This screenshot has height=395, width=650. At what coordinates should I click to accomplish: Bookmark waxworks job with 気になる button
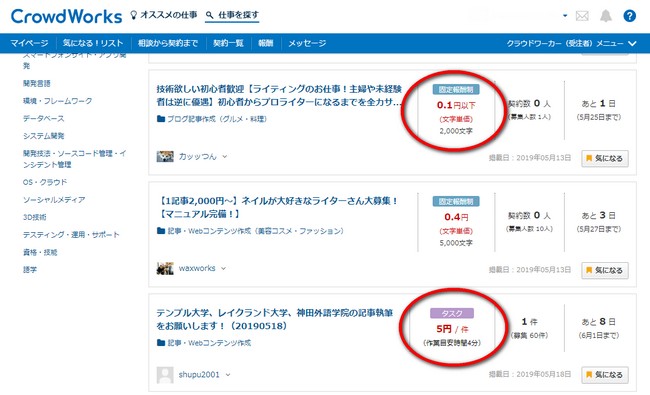pos(605,270)
